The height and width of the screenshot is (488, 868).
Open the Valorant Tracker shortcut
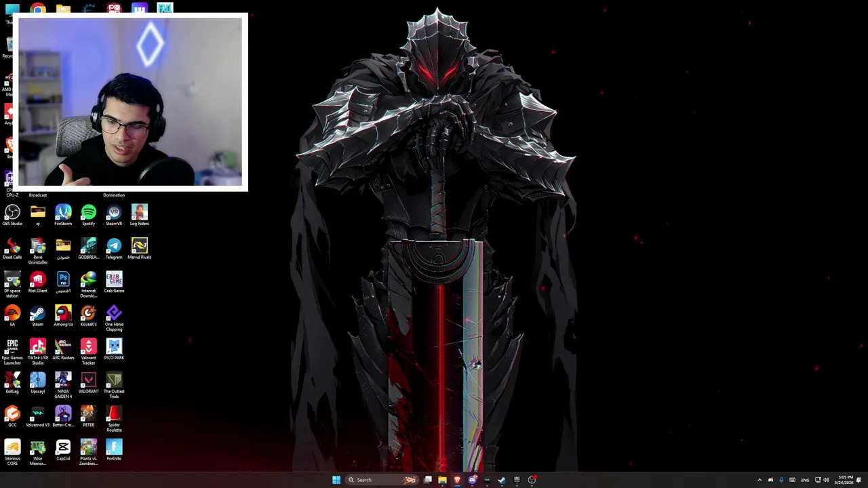88,350
